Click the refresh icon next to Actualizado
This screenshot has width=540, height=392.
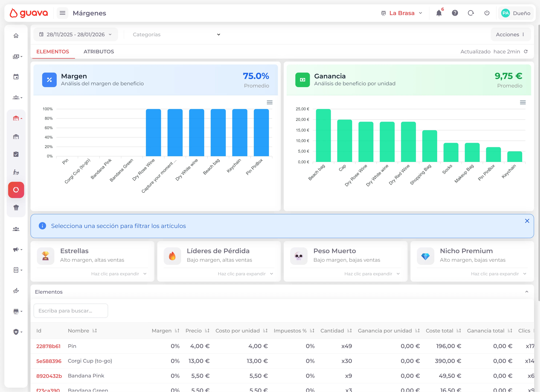click(x=526, y=52)
